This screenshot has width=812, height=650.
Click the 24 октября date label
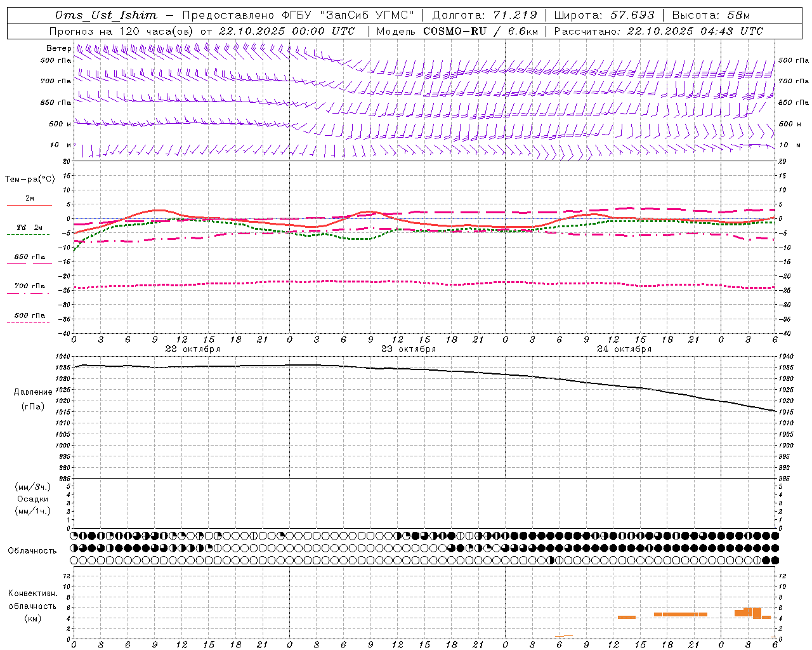624,349
